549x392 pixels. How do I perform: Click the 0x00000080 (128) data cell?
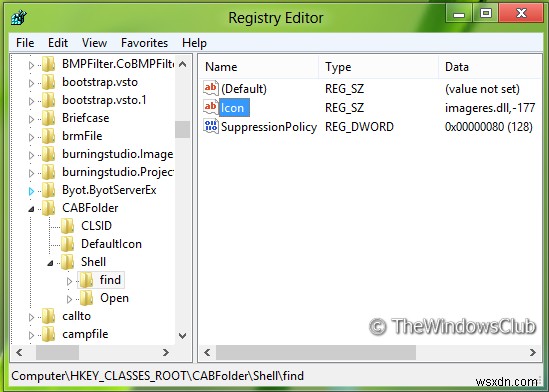point(489,127)
